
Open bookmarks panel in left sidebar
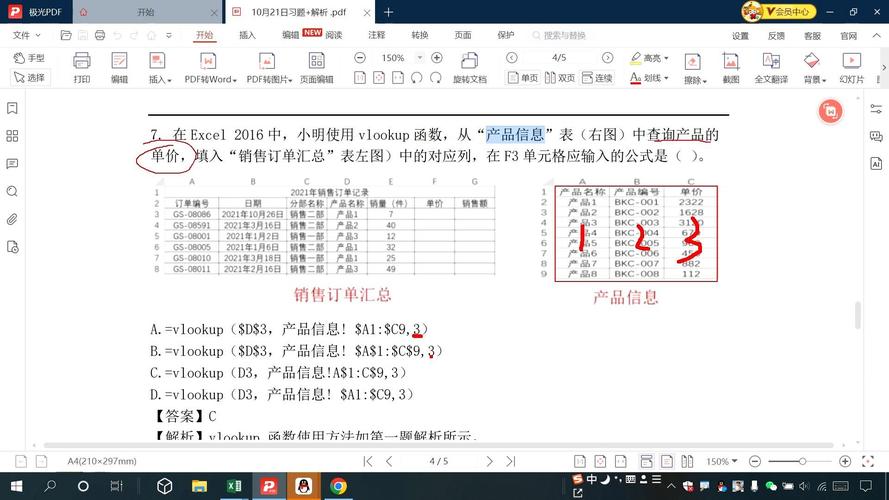(12, 108)
